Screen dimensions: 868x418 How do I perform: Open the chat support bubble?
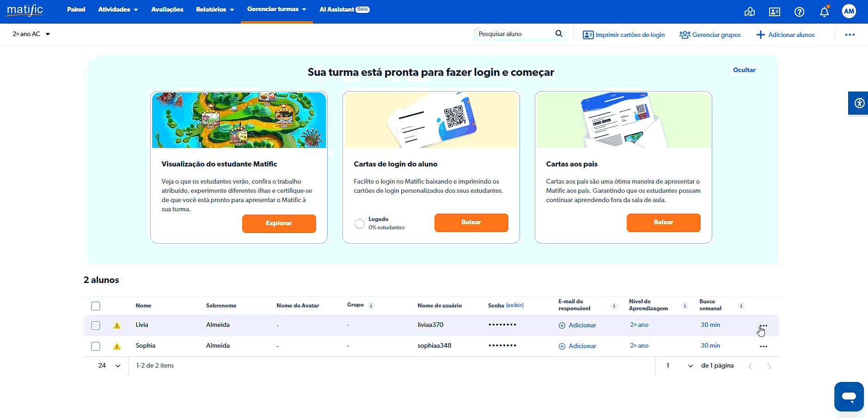coord(849,396)
